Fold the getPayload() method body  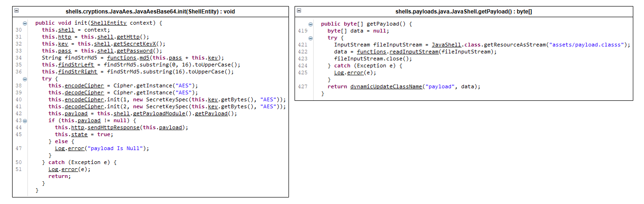click(310, 24)
